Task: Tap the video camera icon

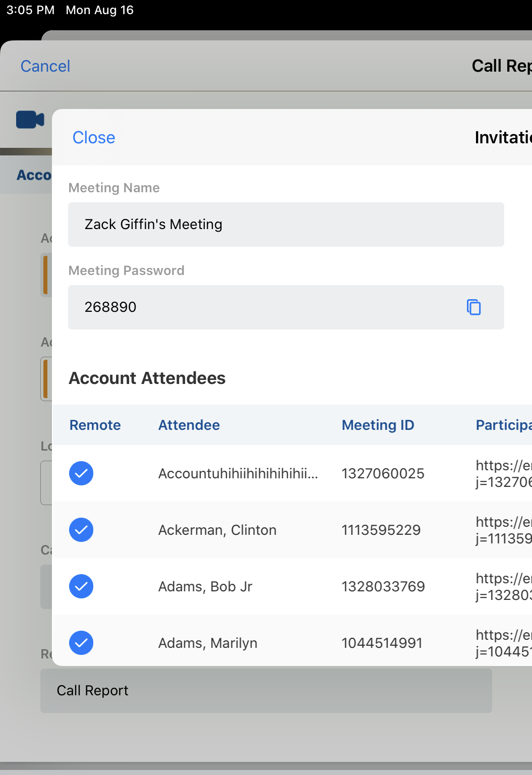Action: (30, 120)
